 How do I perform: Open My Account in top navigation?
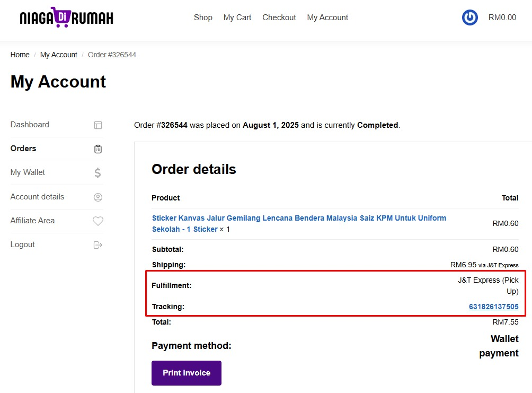(327, 18)
